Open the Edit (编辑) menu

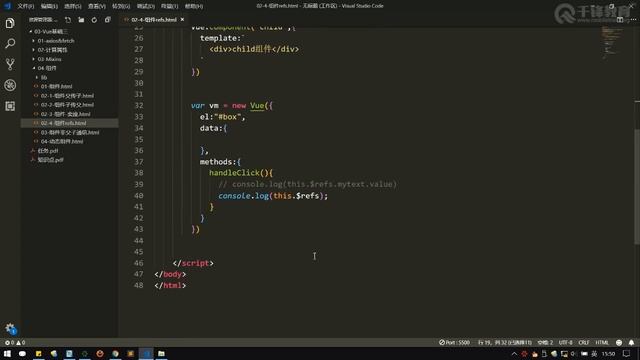coord(49,6)
